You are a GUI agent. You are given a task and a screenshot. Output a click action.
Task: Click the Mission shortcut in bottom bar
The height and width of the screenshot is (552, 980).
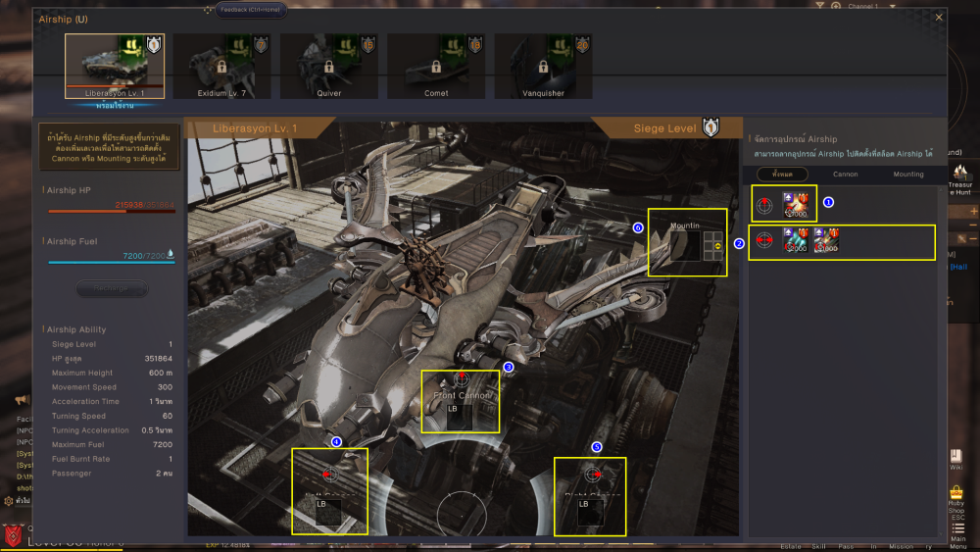click(x=902, y=547)
